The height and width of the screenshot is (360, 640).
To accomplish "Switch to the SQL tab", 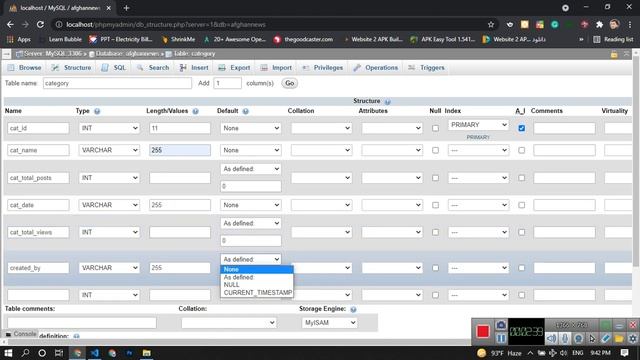I will coord(114,68).
